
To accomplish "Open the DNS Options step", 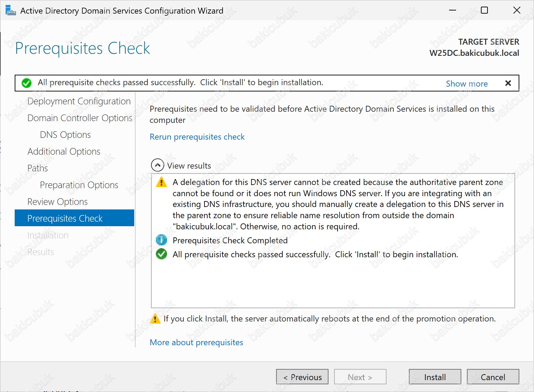I will (65, 135).
